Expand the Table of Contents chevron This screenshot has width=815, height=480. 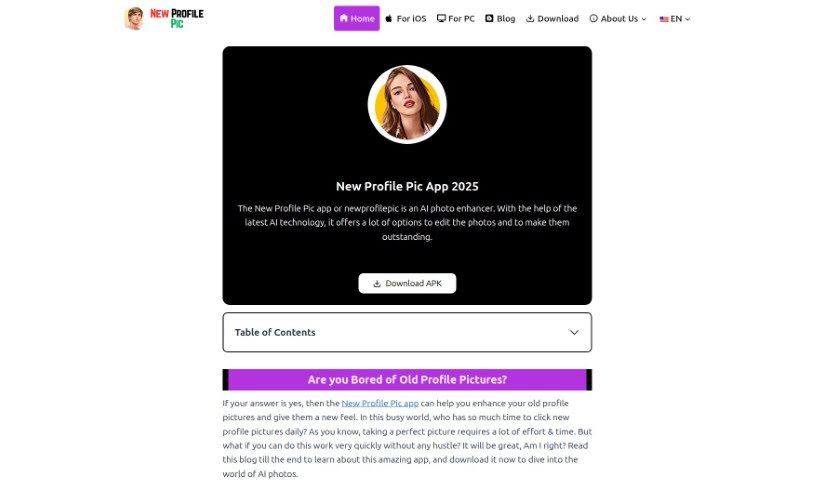[574, 332]
